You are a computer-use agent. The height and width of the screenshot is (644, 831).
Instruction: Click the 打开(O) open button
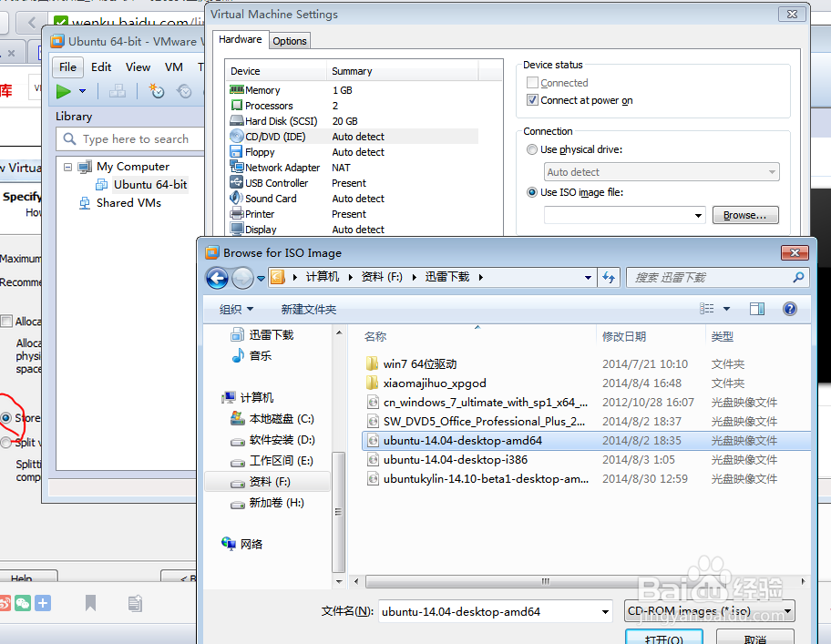(664, 637)
